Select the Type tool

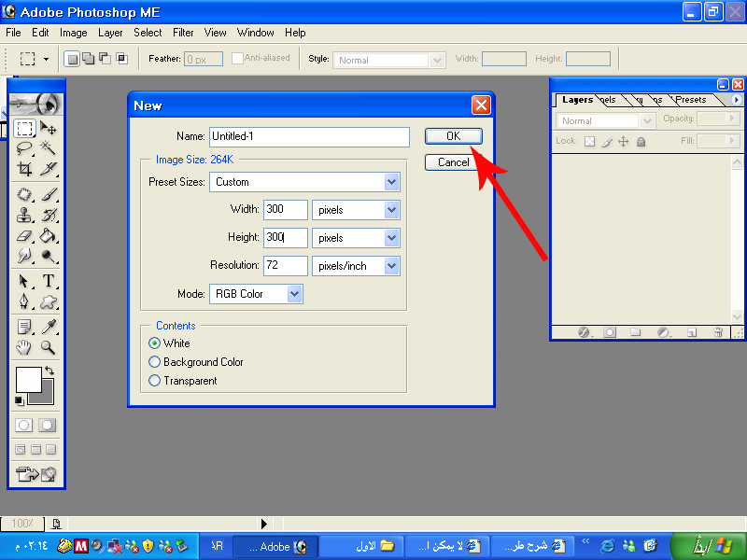(49, 281)
